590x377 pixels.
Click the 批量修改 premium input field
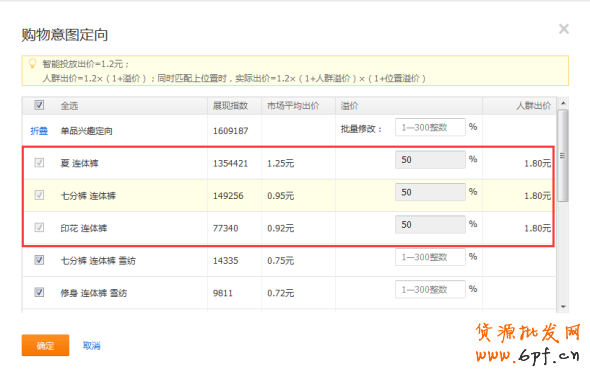[430, 127]
